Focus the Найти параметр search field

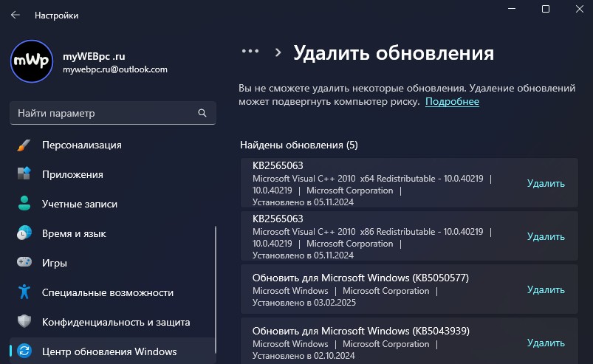113,113
